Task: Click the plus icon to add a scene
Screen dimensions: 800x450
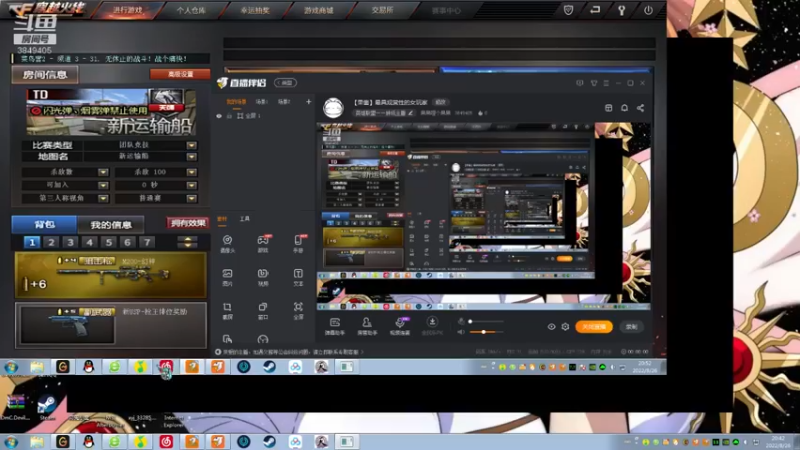Action: (309, 102)
